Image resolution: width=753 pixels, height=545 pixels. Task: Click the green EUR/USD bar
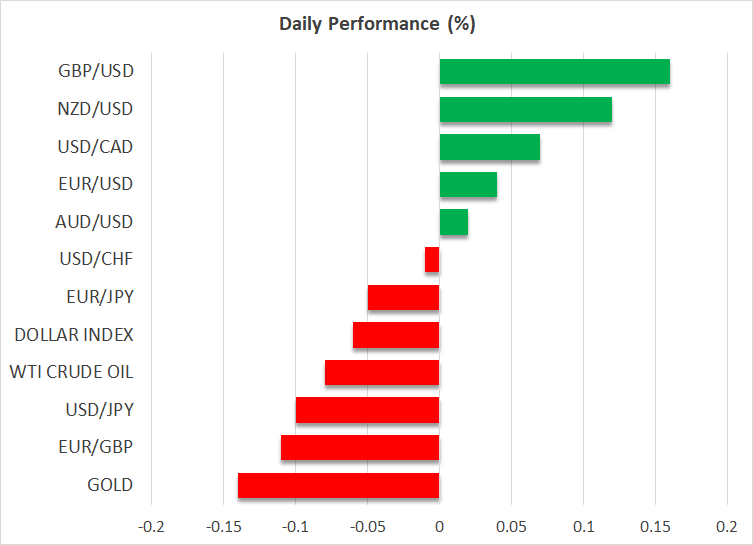click(468, 184)
